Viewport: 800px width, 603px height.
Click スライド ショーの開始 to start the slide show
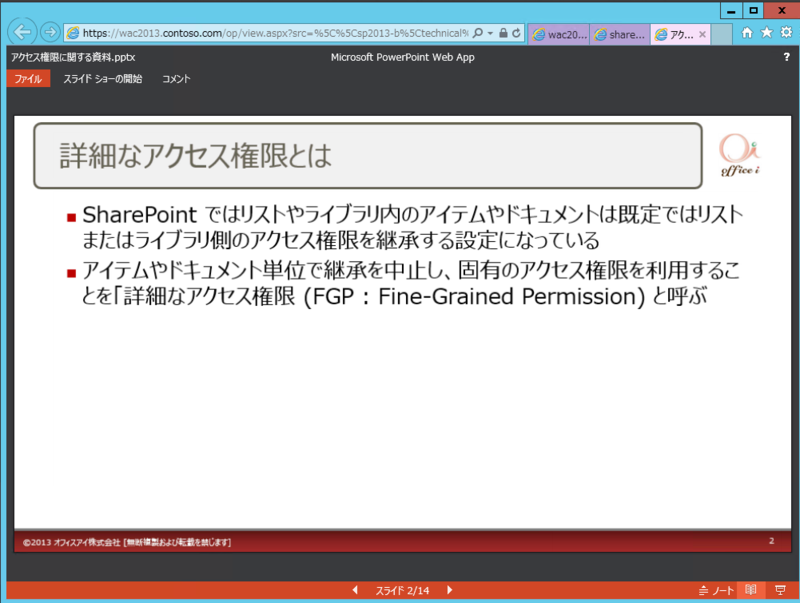(x=103, y=79)
